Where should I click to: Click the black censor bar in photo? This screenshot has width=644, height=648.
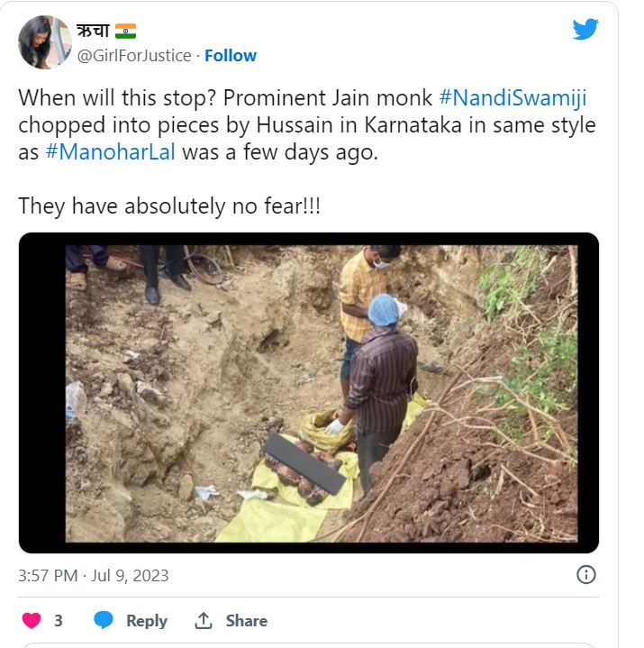click(305, 461)
